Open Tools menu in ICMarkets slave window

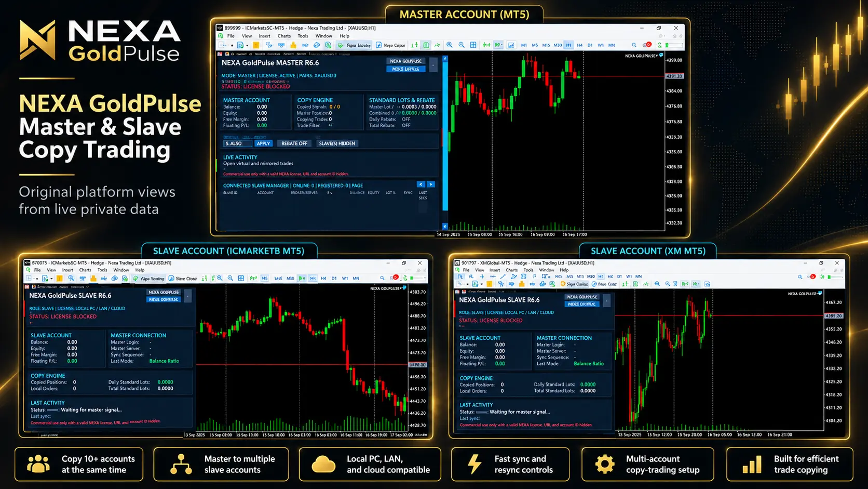pyautogui.click(x=102, y=270)
